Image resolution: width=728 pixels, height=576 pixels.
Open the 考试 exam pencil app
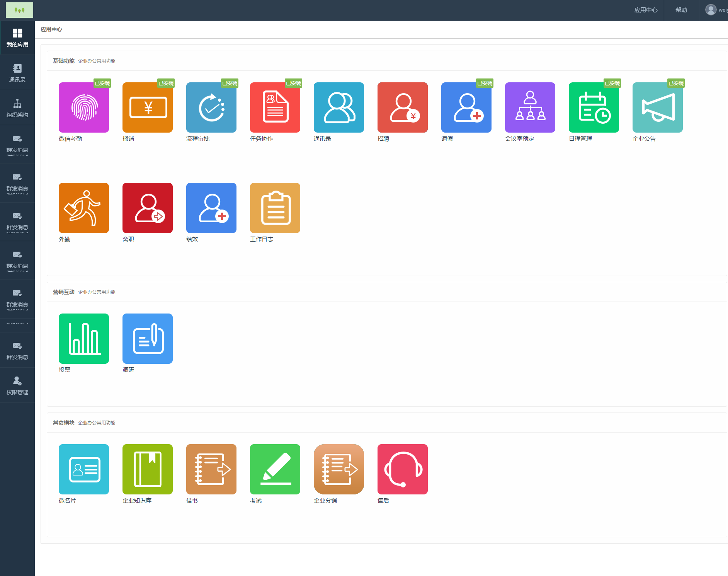pos(275,469)
